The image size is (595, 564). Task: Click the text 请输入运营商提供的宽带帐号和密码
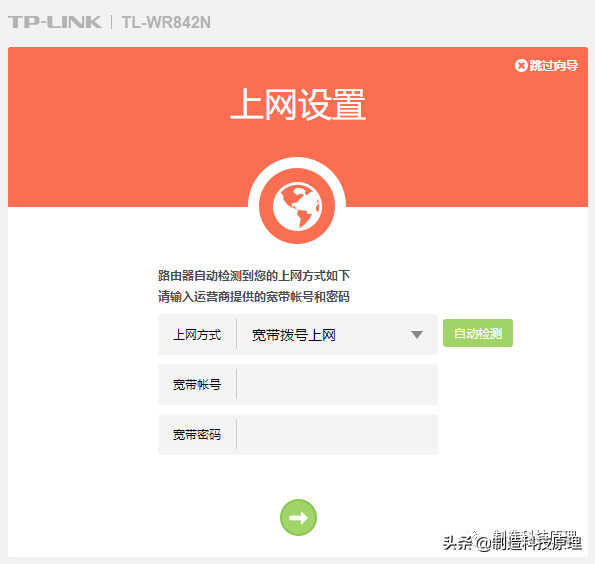(x=254, y=296)
